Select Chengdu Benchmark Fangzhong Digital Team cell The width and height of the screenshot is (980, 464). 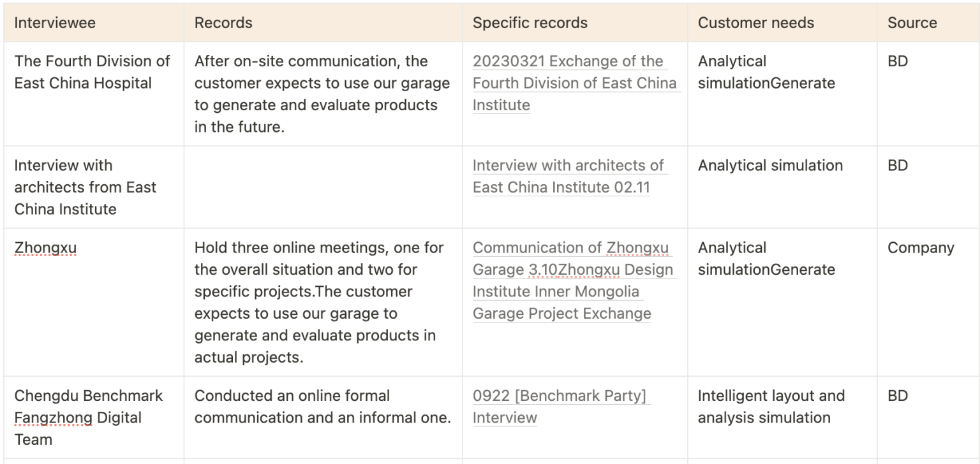[89, 417]
